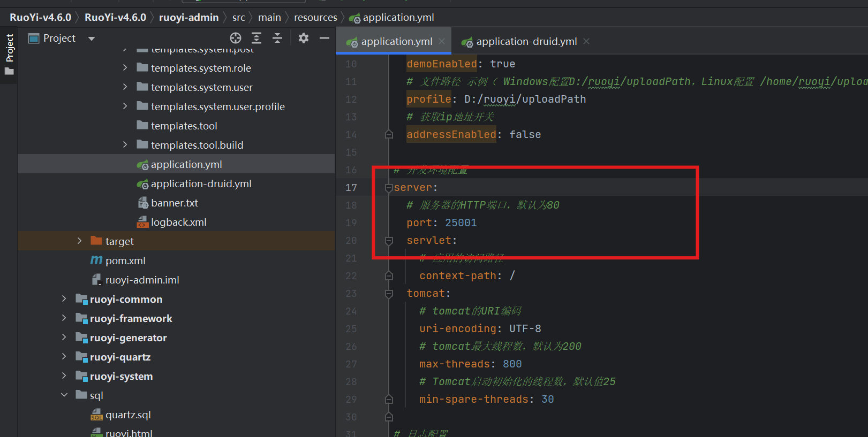Close the application-druid.yml editor tab
Image resolution: width=868 pixels, height=437 pixels.
pos(586,41)
